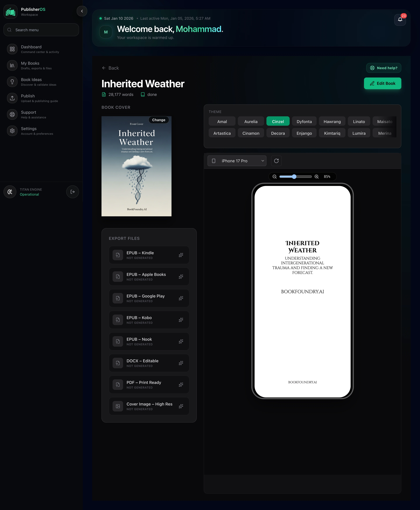The width and height of the screenshot is (420, 510).
Task: Collapse the left sidebar
Action: click(82, 11)
